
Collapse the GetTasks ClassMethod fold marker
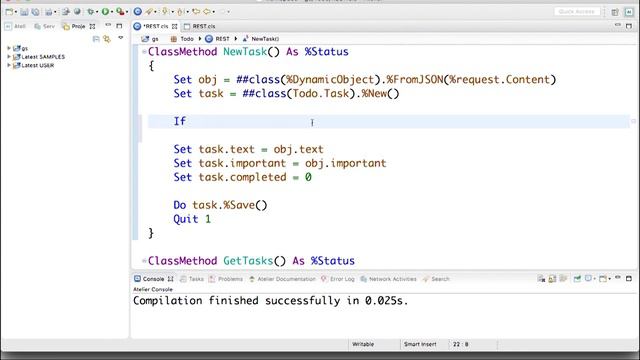(144, 260)
